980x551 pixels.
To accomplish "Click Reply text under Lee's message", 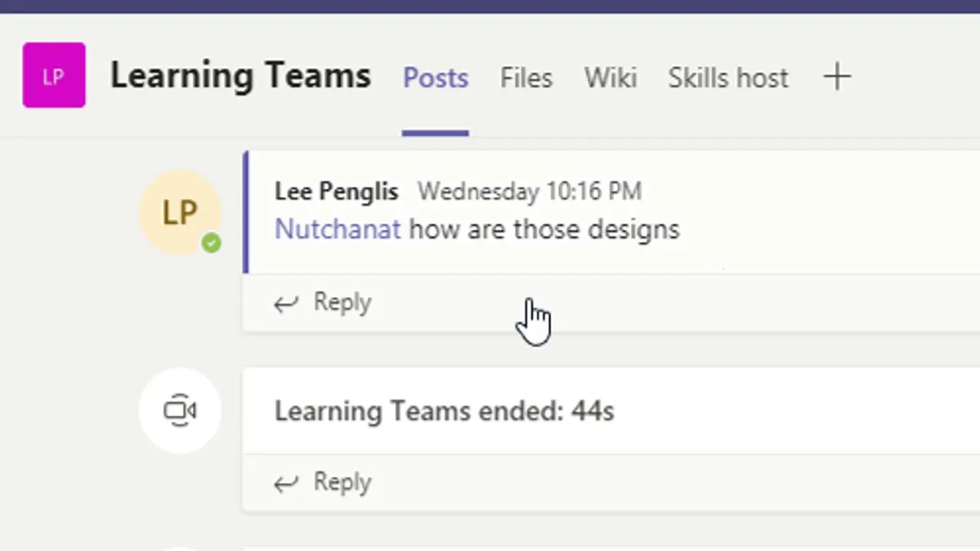I will coord(342,303).
